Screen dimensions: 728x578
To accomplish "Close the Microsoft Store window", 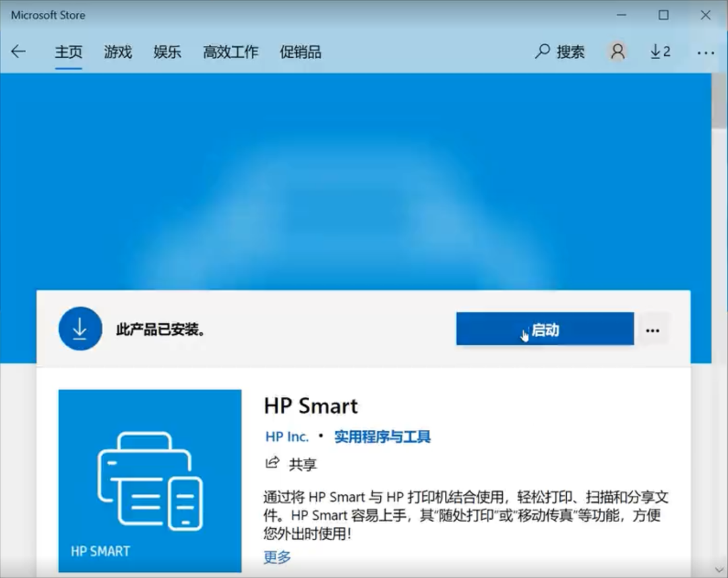I will [706, 15].
